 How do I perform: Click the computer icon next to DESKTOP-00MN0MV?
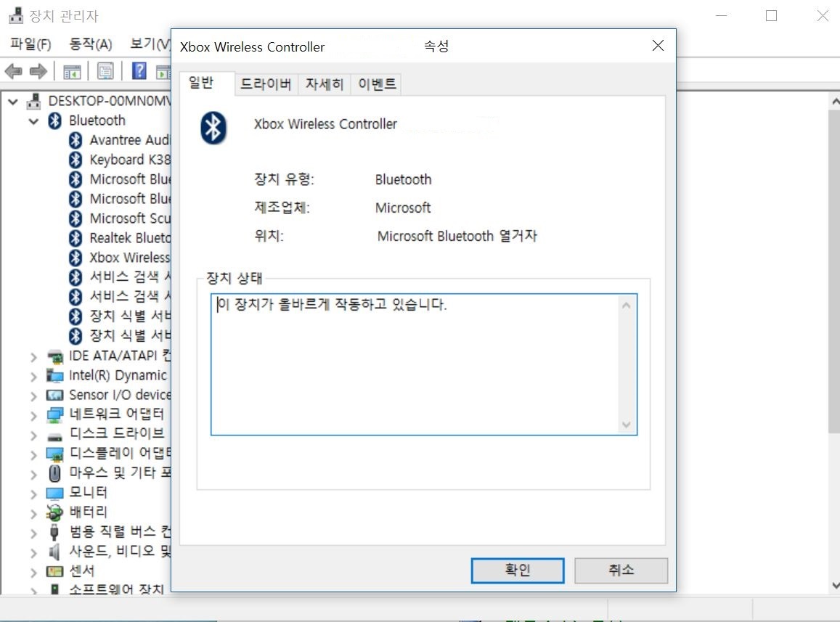pyautogui.click(x=34, y=102)
